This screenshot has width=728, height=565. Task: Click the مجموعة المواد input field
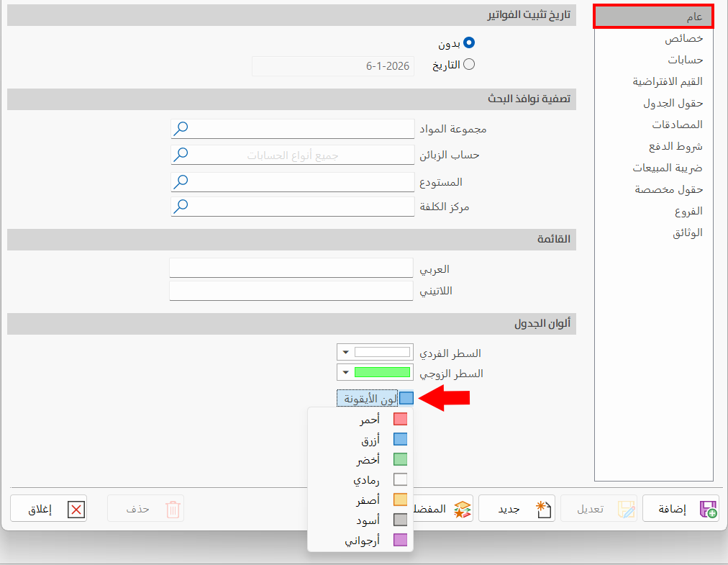coord(293,129)
